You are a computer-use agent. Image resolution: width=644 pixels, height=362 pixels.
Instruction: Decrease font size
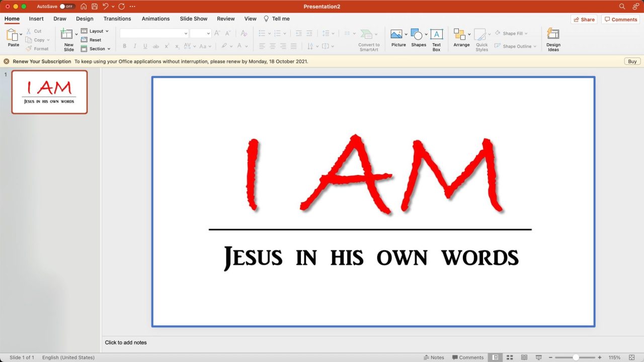point(228,33)
